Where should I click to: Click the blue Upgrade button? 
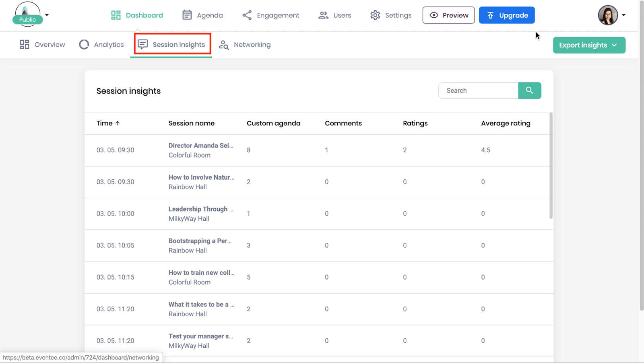[506, 15]
